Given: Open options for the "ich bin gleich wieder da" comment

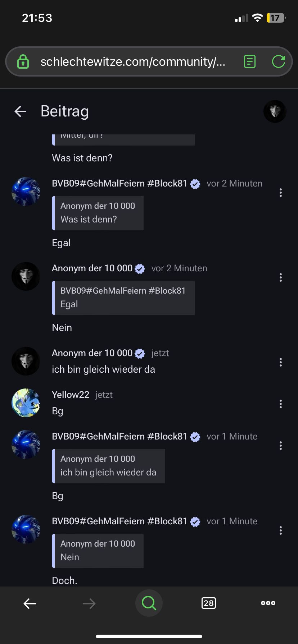Looking at the screenshot, I should point(281,362).
